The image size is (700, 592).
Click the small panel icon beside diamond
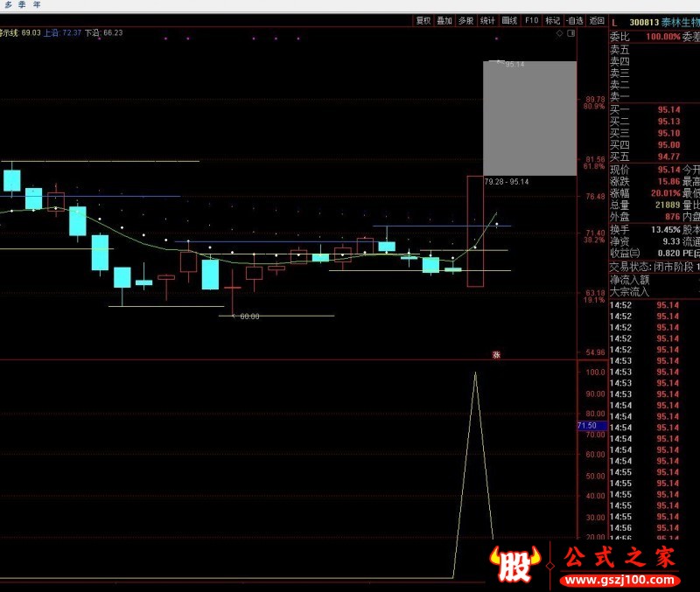(x=571, y=32)
